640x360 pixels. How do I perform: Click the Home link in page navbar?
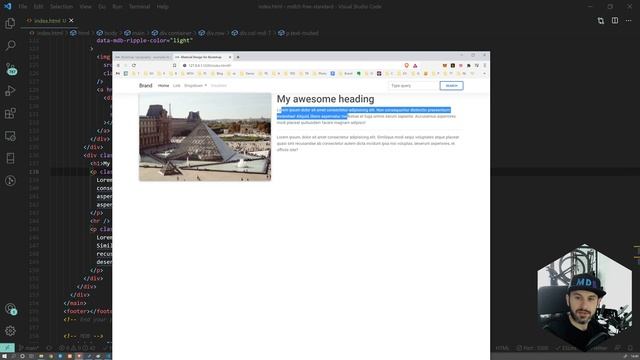point(163,86)
